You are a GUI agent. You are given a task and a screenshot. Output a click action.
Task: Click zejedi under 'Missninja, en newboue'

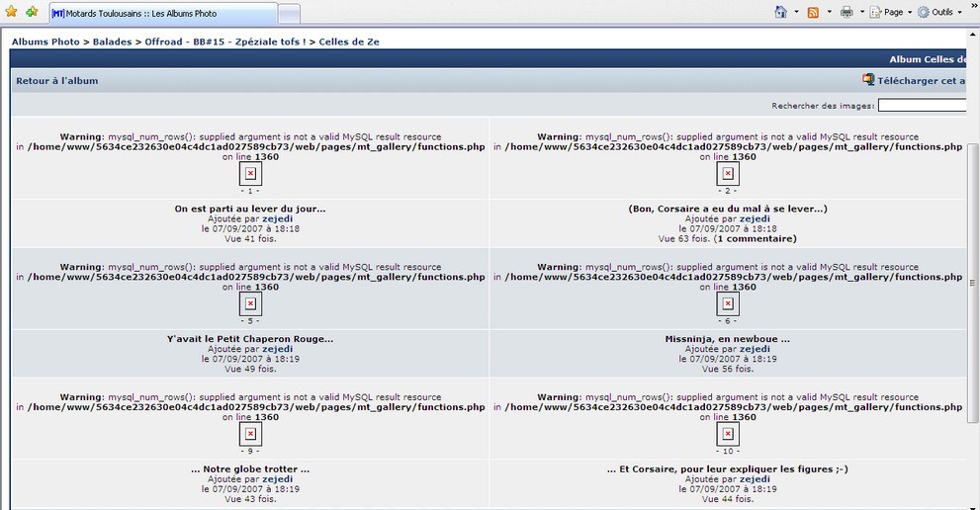[x=755, y=349]
